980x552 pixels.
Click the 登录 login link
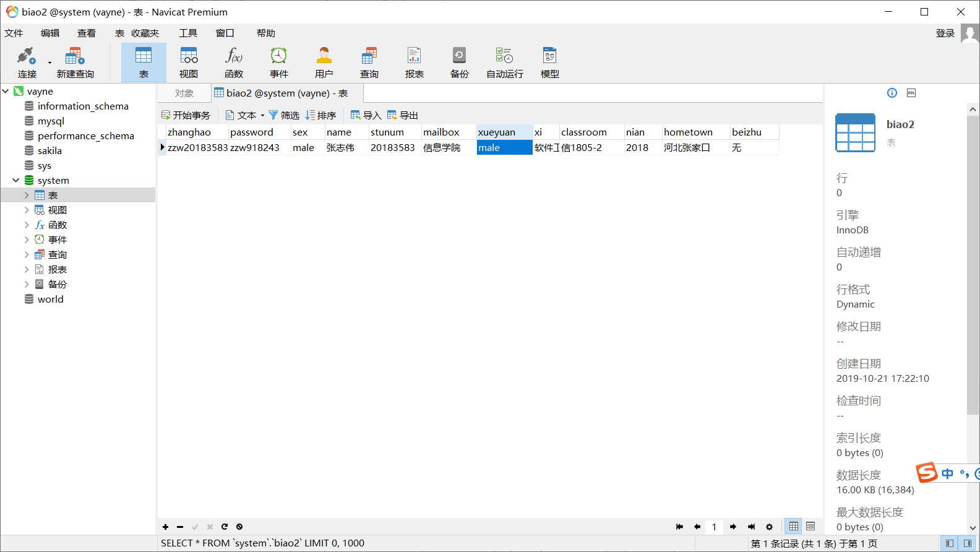click(x=945, y=33)
